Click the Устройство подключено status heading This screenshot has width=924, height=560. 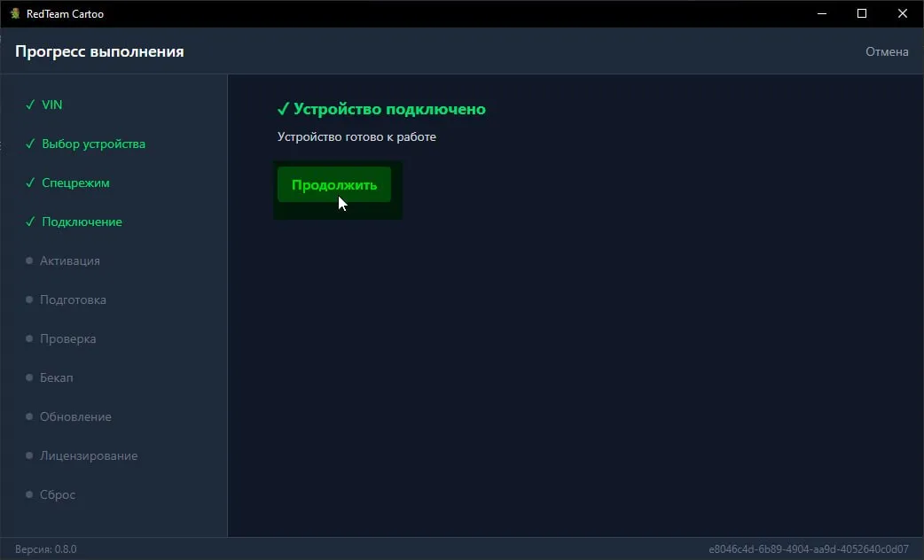click(389, 109)
